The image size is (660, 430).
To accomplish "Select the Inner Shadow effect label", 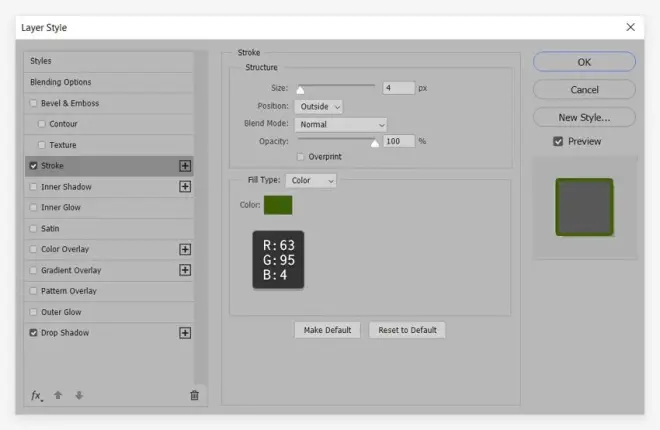I will [x=66, y=187].
